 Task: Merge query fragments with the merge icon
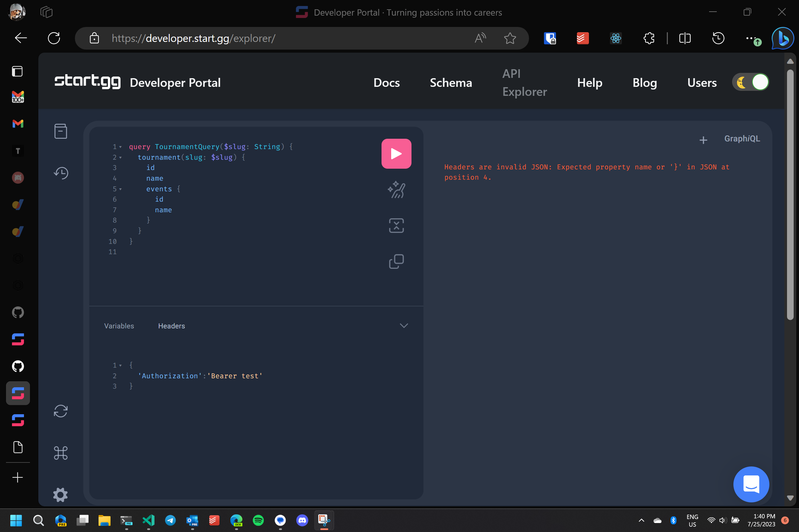(396, 226)
